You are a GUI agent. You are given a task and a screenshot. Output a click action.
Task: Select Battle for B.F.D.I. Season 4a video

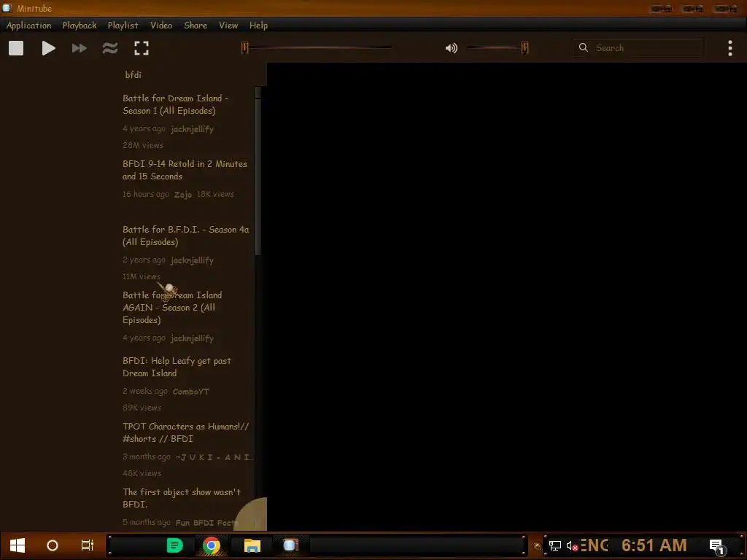tap(186, 236)
